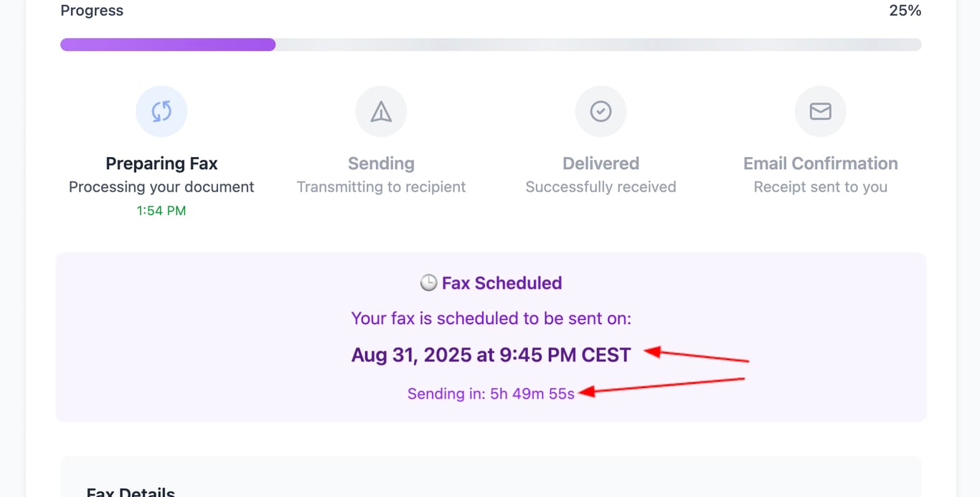Click the Progress label
The image size is (980, 497).
[x=92, y=11]
